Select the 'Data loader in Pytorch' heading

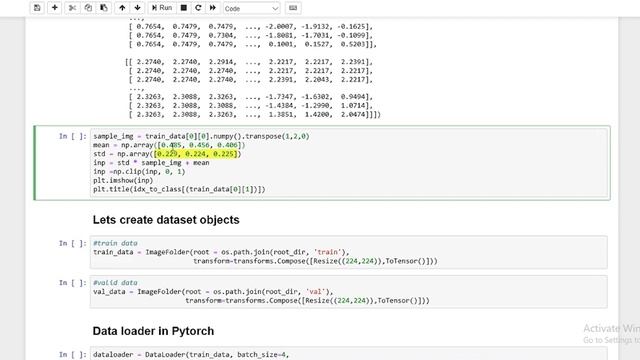153,331
